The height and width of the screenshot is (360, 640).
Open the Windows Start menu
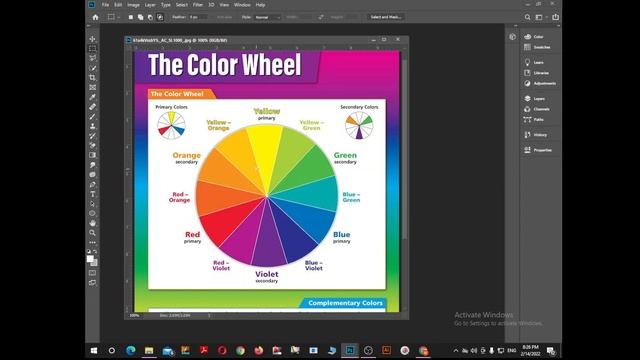93,351
